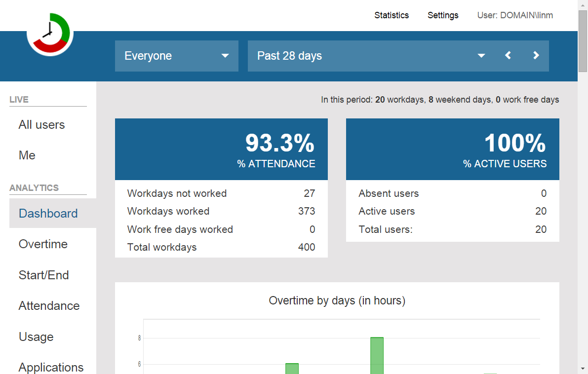This screenshot has width=588, height=374.
Task: Go to previous period with left chevron
Action: tap(508, 56)
